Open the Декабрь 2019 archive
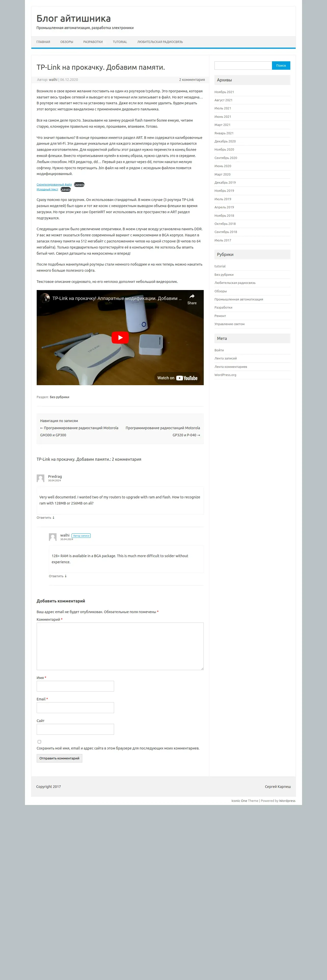The width and height of the screenshot is (327, 980). 225,183
